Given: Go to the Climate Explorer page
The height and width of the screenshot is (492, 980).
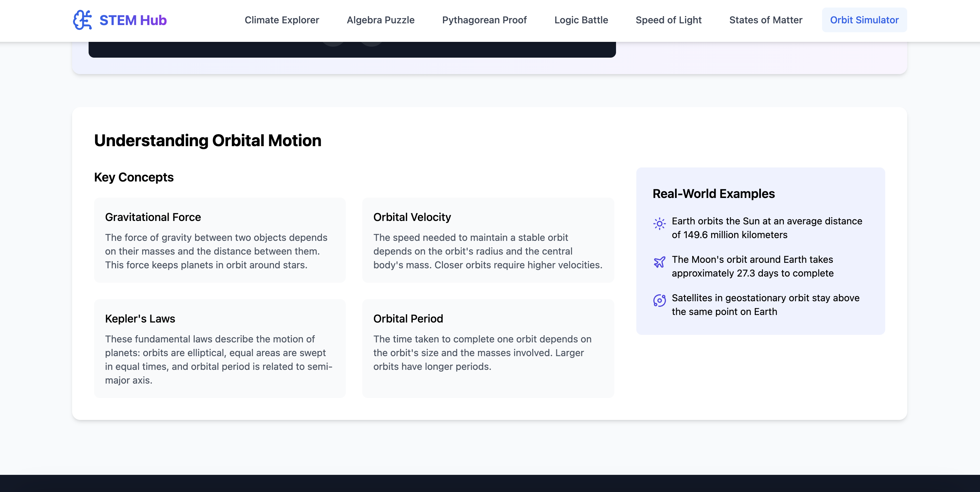Looking at the screenshot, I should (282, 20).
